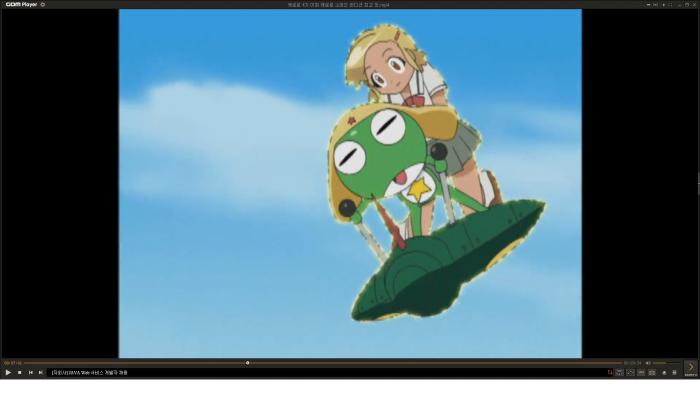Click the video frame showing the green frog
The width and height of the screenshot is (700, 394).
tap(350, 183)
